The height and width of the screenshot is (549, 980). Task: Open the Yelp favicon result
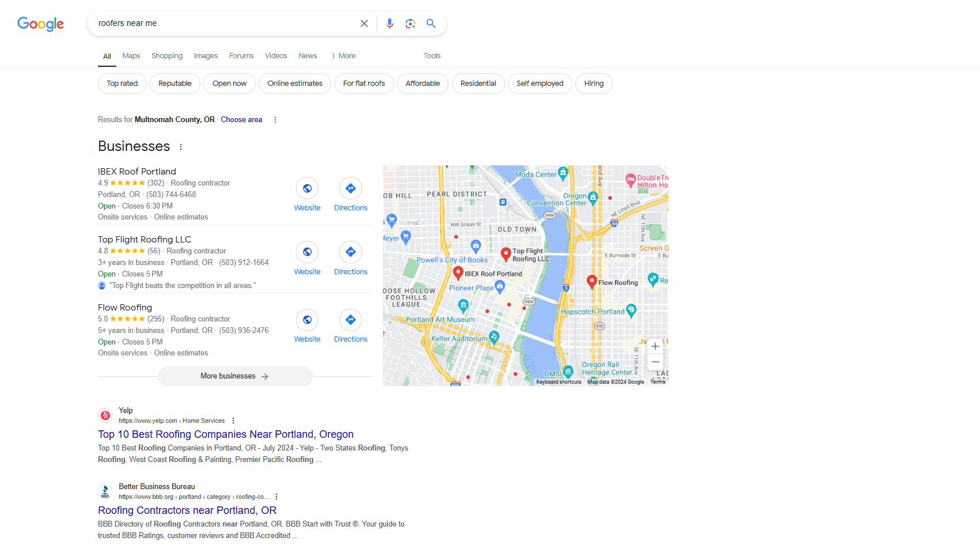click(x=105, y=415)
